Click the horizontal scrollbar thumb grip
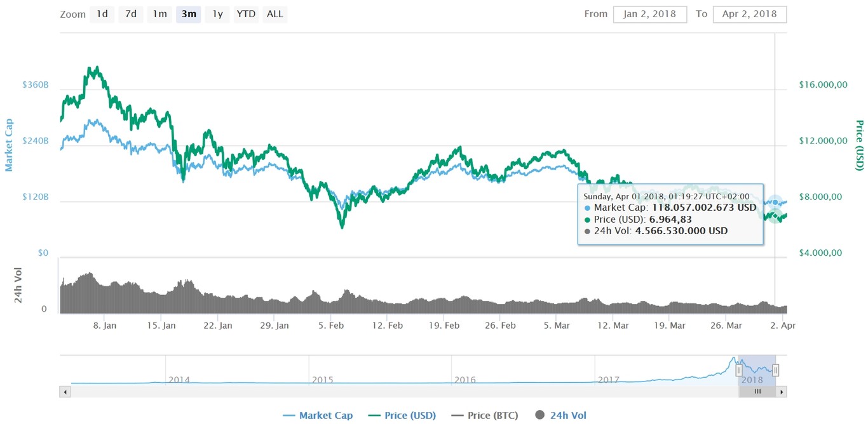868x424 pixels. (x=757, y=392)
